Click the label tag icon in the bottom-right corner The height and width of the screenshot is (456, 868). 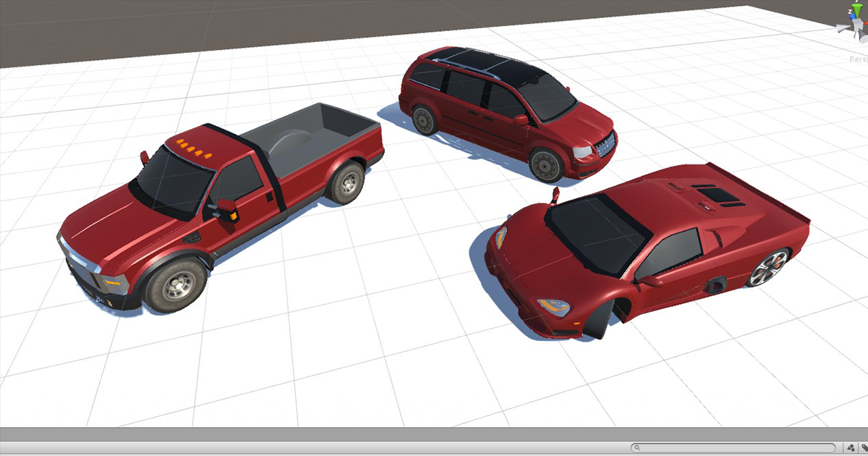click(865, 447)
